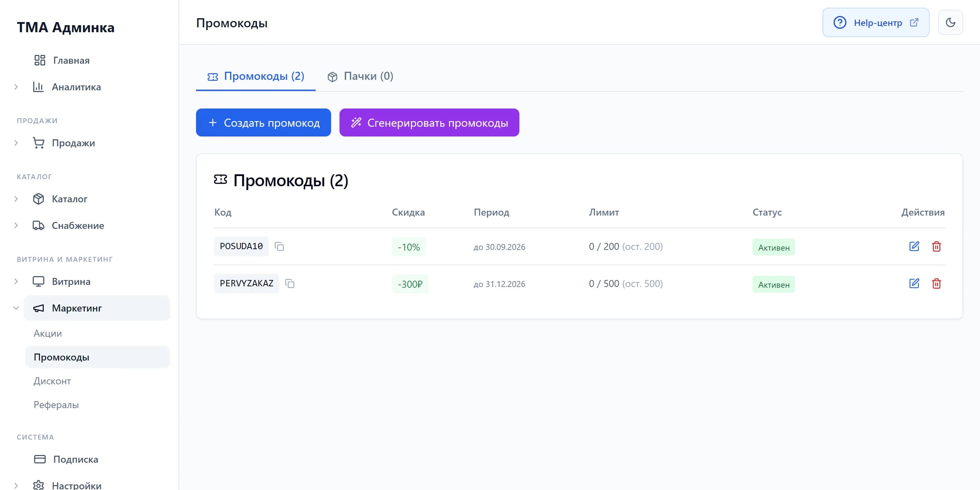Click the Настройки gear icon

pyautogui.click(x=38, y=485)
